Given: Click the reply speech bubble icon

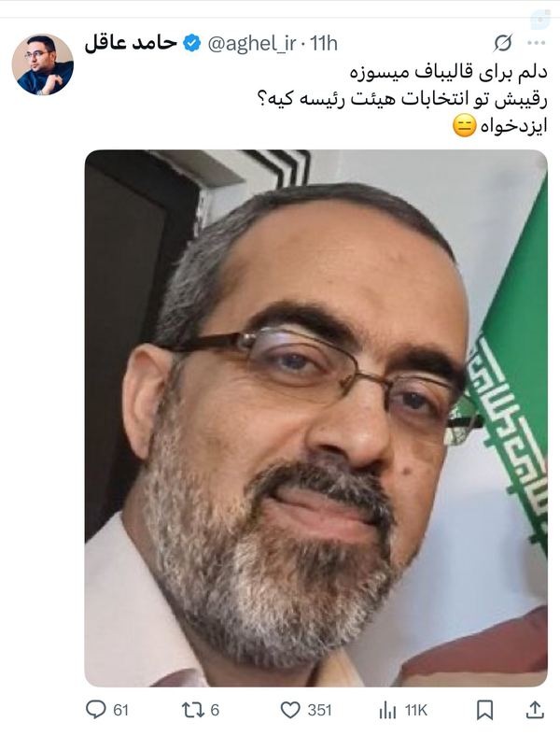Looking at the screenshot, I should [96, 710].
